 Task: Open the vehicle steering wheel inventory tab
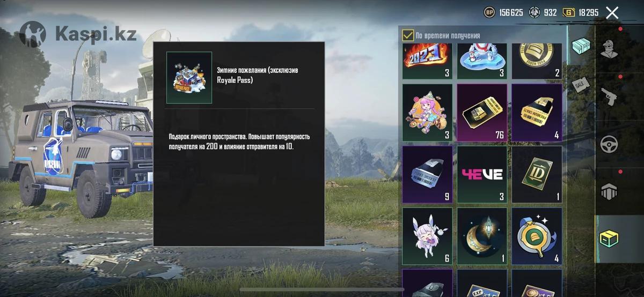point(609,144)
